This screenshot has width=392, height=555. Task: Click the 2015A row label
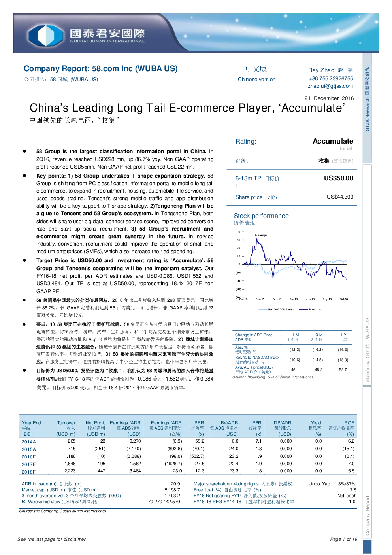(x=28, y=449)
